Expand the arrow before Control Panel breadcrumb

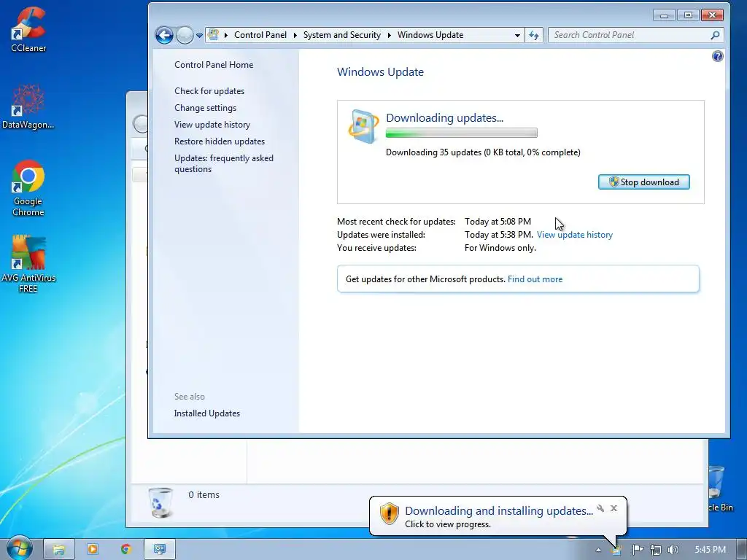(x=226, y=35)
